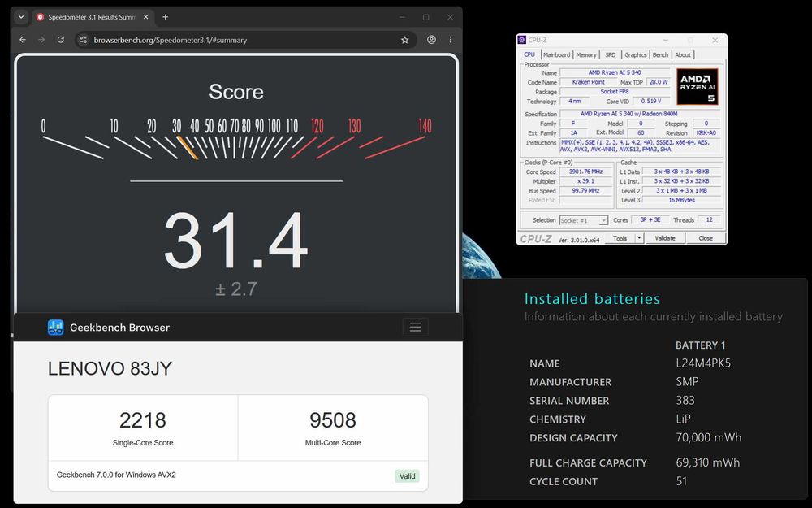Close the CPU-Z window with X
Viewport: 812px width, 508px height.
(715, 40)
